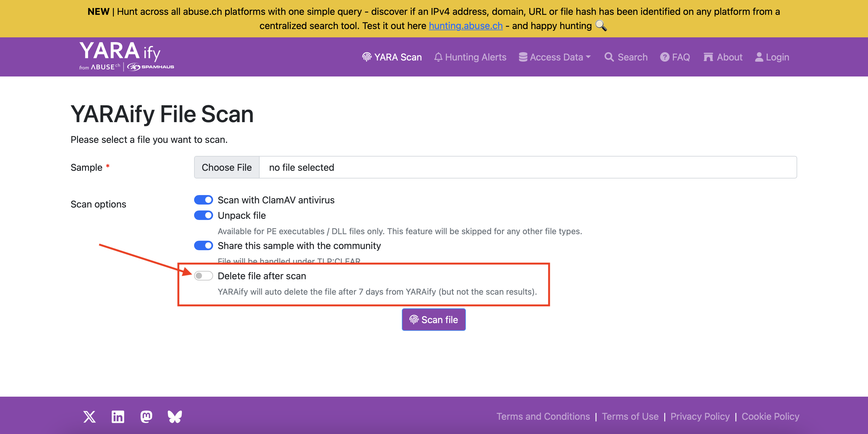This screenshot has width=868, height=434.
Task: Click the YARAify logo in the header
Action: [x=126, y=56]
